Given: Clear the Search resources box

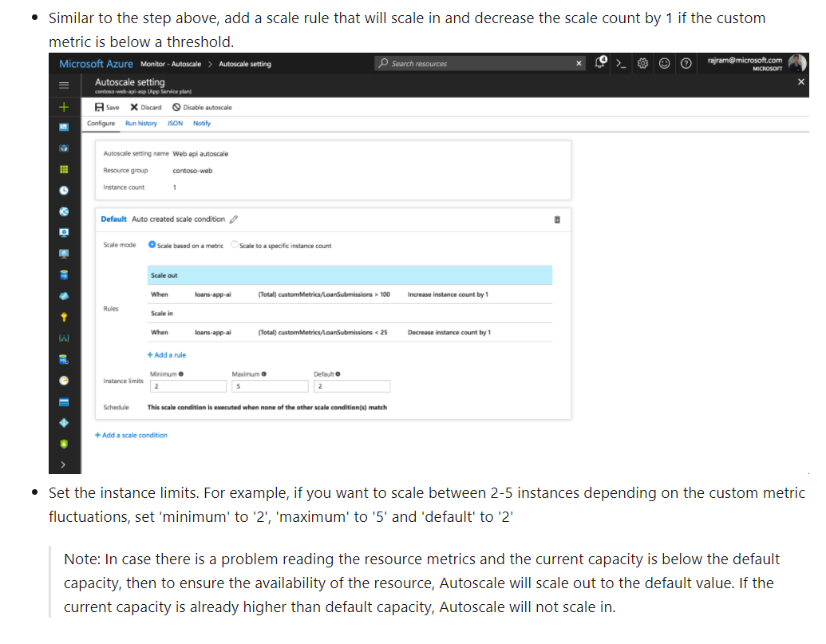Looking at the screenshot, I should click(x=579, y=64).
